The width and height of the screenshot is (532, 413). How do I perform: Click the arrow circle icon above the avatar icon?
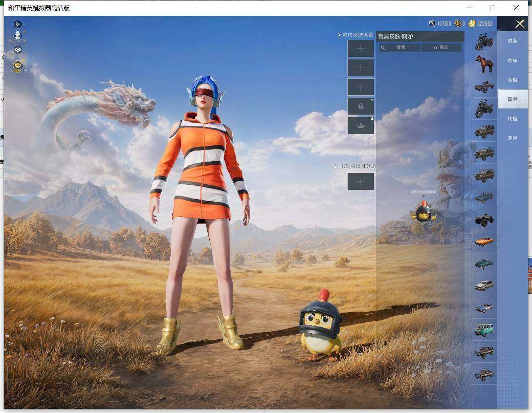pyautogui.click(x=18, y=24)
